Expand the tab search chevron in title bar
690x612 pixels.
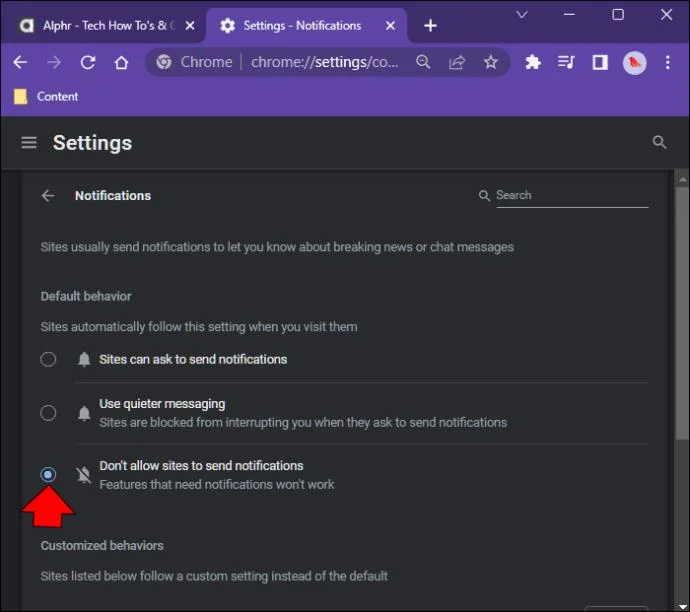click(x=522, y=14)
